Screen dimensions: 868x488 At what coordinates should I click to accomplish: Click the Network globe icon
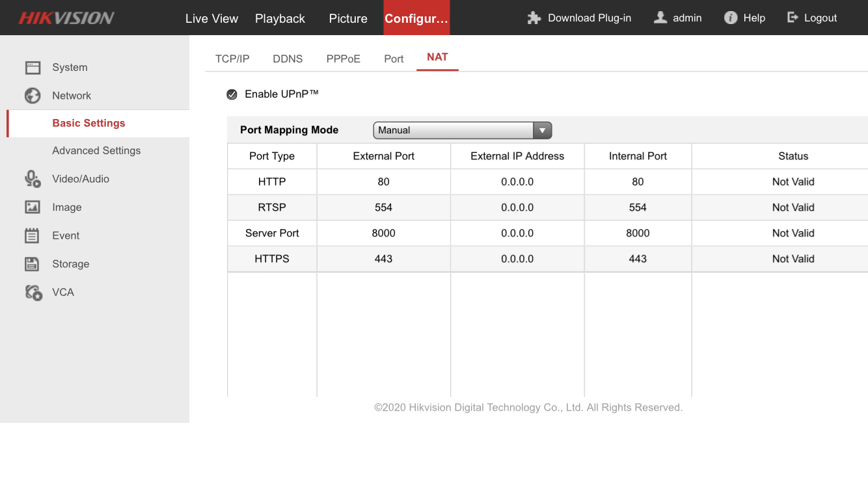pyautogui.click(x=33, y=96)
